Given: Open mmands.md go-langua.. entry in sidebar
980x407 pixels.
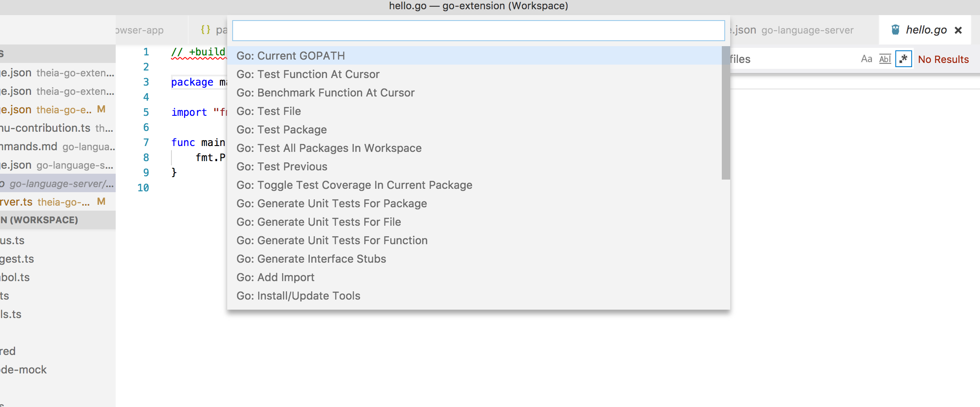Looking at the screenshot, I should pyautogui.click(x=58, y=146).
